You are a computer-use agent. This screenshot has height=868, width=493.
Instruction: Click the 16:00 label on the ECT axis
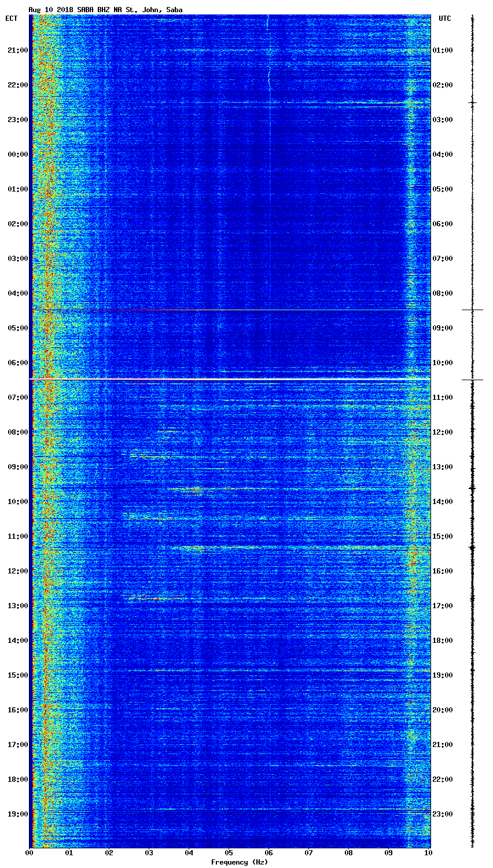point(18,710)
